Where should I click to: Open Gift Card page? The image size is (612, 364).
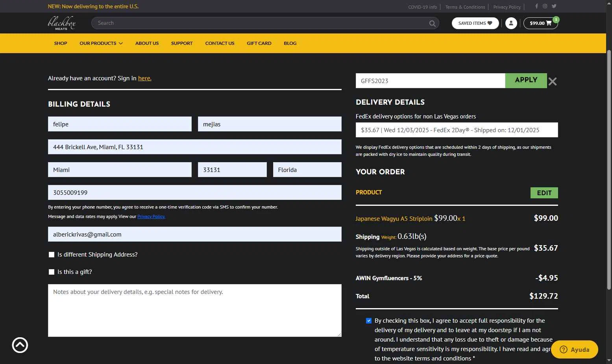point(259,43)
